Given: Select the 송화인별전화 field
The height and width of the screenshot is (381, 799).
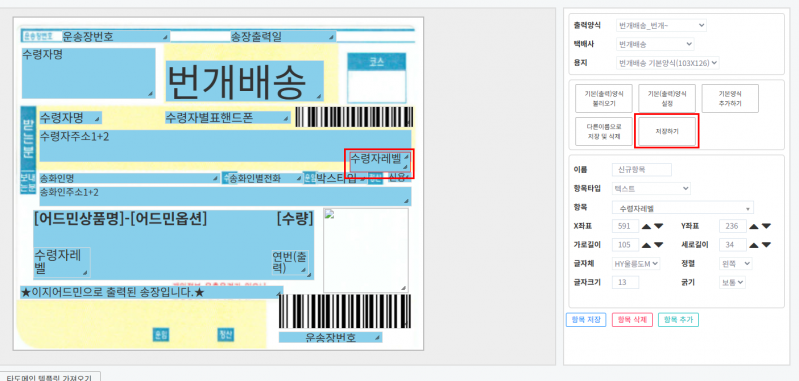Looking at the screenshot, I should pos(265,178).
